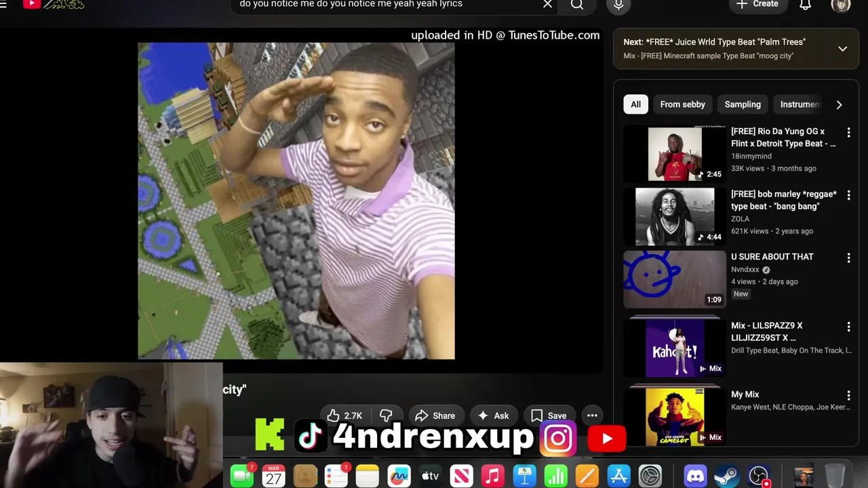Viewport: 868px width, 488px height.
Task: Open System Settings from the dock
Action: tap(650, 476)
